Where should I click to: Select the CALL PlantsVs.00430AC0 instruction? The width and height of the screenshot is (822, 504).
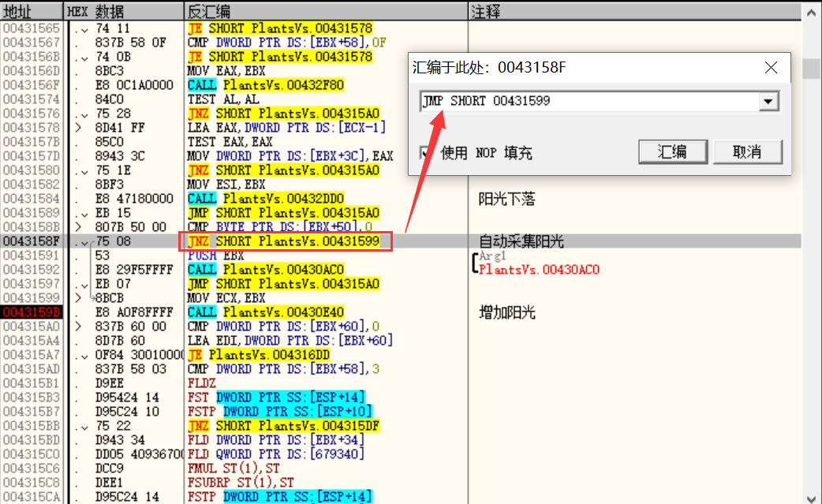pyautogui.click(x=265, y=269)
